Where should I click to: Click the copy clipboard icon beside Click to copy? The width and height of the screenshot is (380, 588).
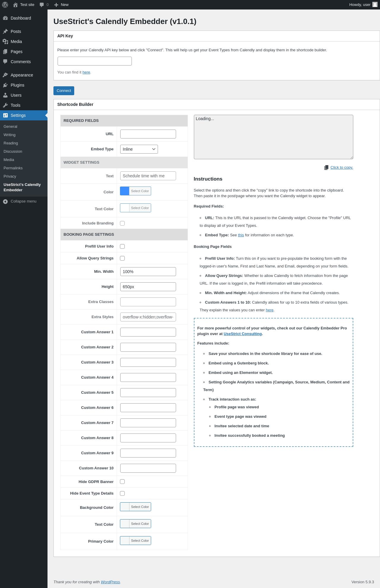point(327,168)
